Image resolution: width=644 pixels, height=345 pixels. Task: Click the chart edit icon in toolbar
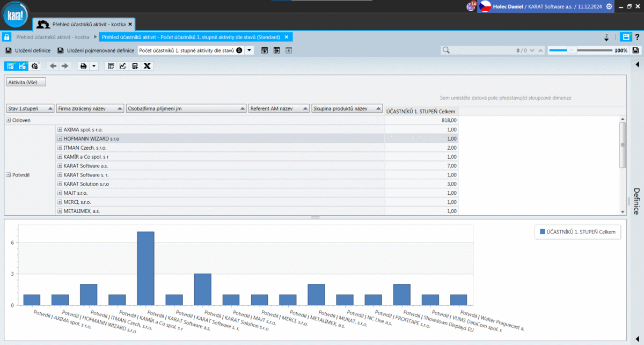point(123,66)
